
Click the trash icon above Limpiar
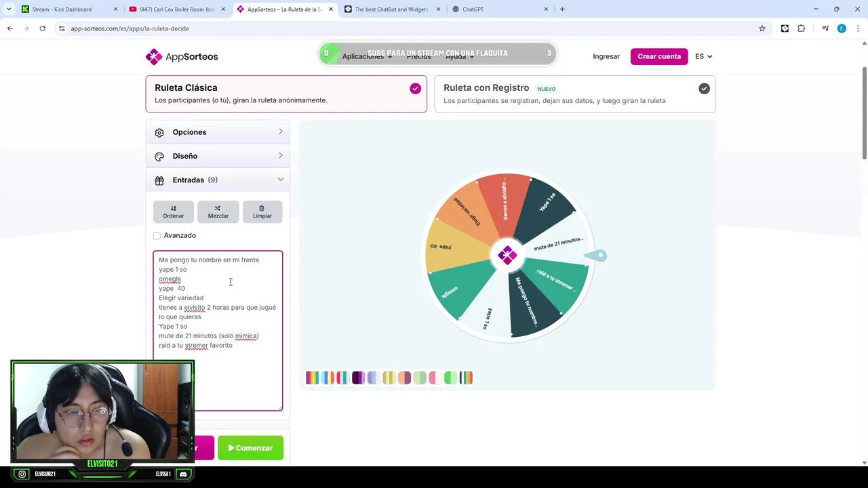[262, 208]
